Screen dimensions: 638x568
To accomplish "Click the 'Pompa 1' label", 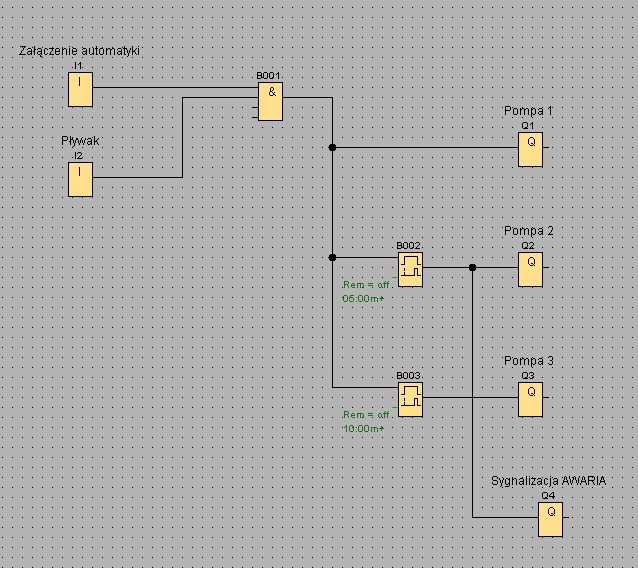I will pos(529,111).
